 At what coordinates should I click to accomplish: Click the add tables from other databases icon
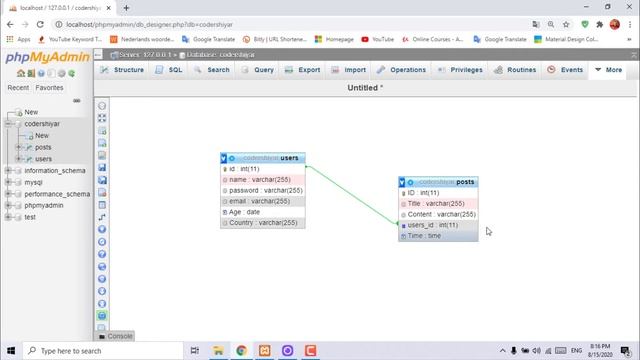(102, 131)
